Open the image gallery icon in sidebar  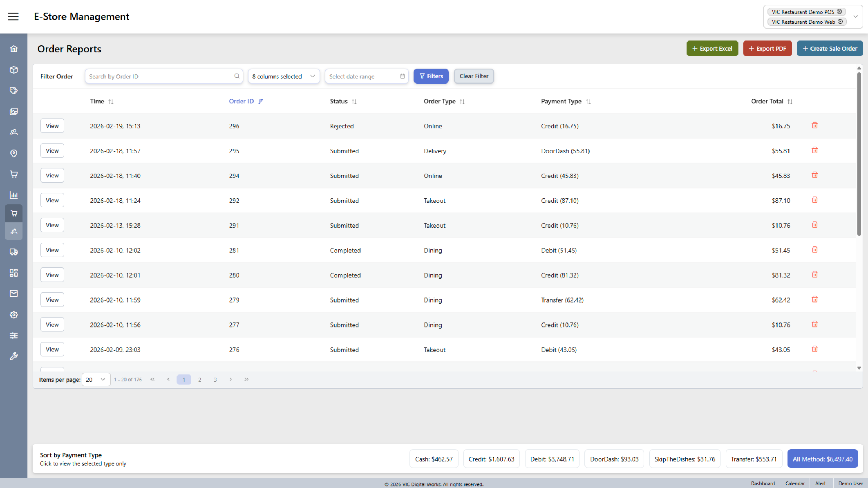14,111
